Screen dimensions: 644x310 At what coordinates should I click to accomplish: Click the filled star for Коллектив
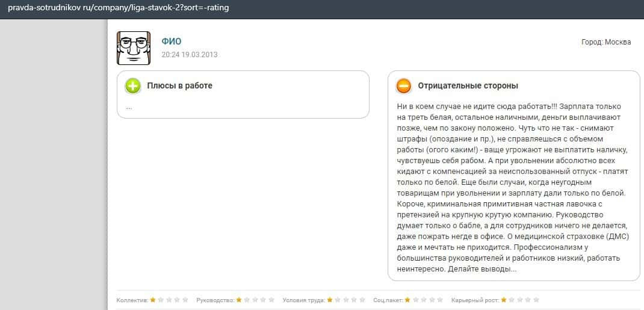coord(153,299)
